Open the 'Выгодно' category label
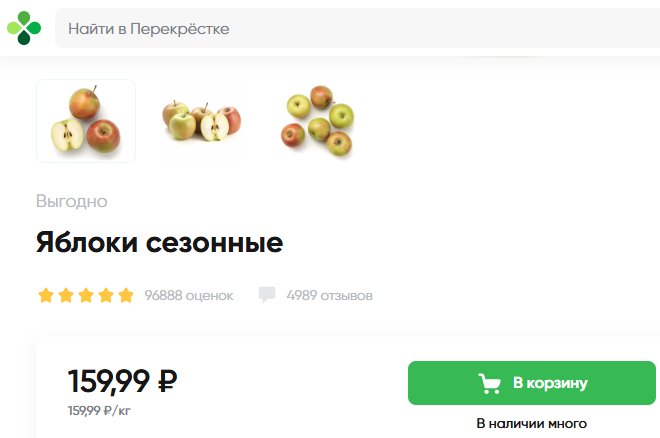The height and width of the screenshot is (438, 660). click(72, 201)
